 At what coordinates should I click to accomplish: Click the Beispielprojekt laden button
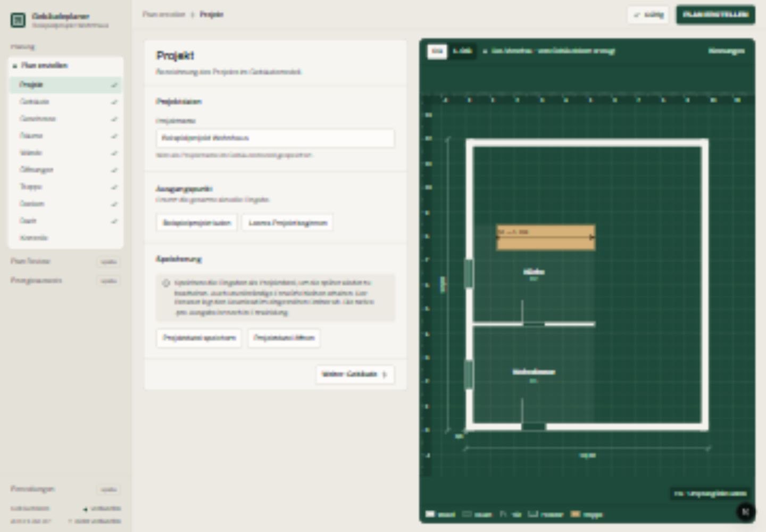[197, 223]
